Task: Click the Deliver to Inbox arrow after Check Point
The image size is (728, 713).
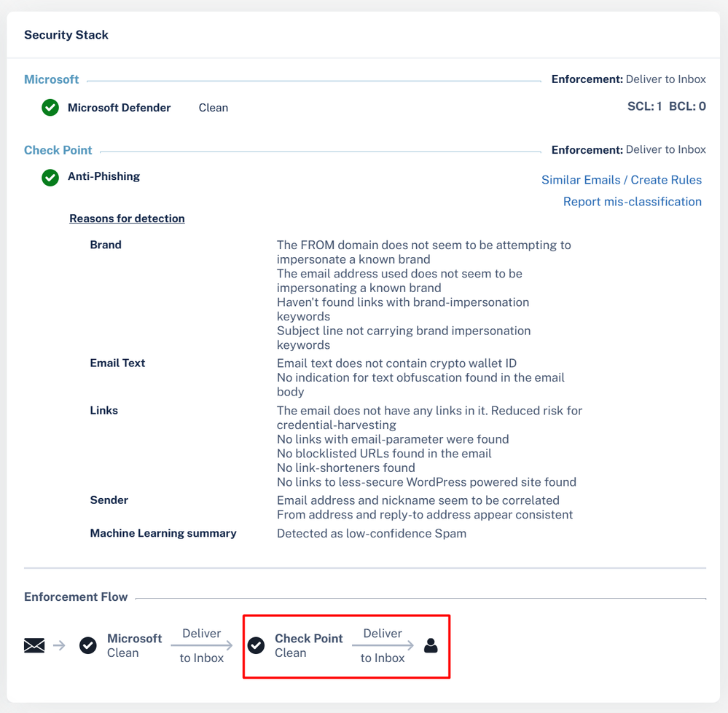Action: point(383,645)
